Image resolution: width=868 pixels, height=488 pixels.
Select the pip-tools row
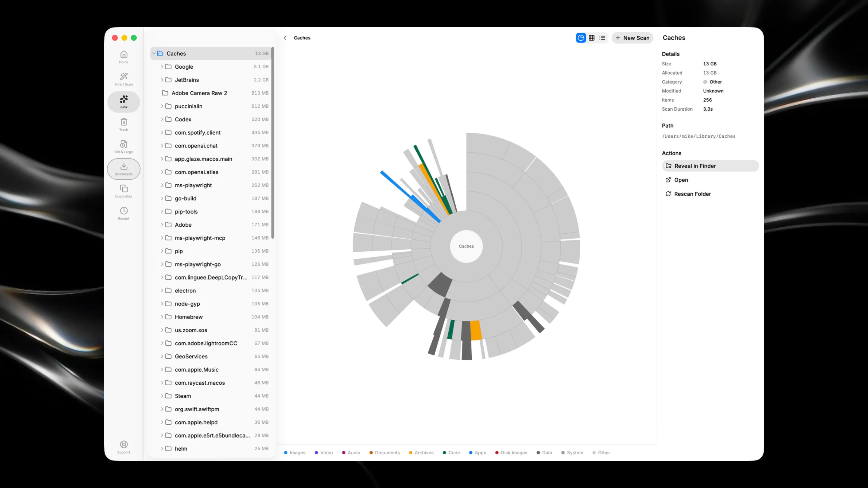(x=211, y=211)
